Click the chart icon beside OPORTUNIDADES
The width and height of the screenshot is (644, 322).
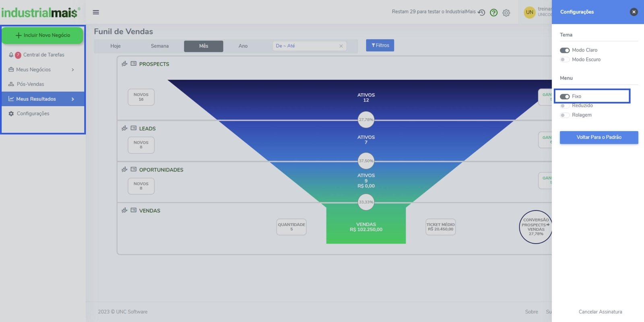tap(124, 169)
